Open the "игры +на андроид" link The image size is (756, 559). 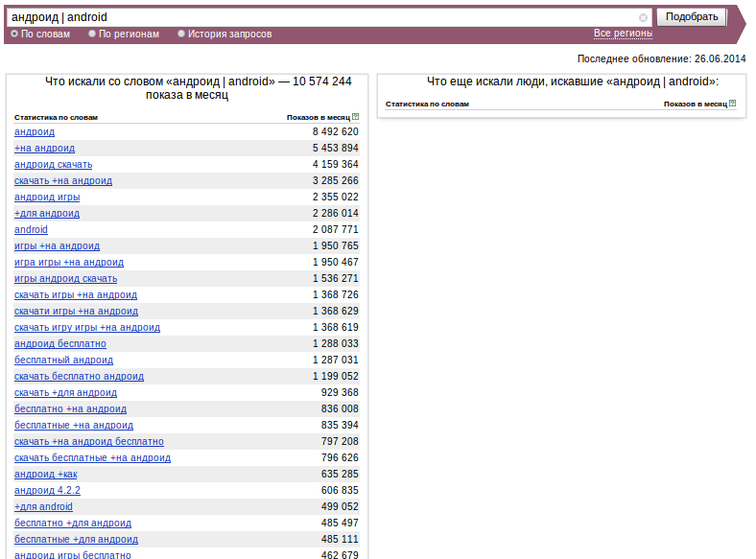(57, 245)
